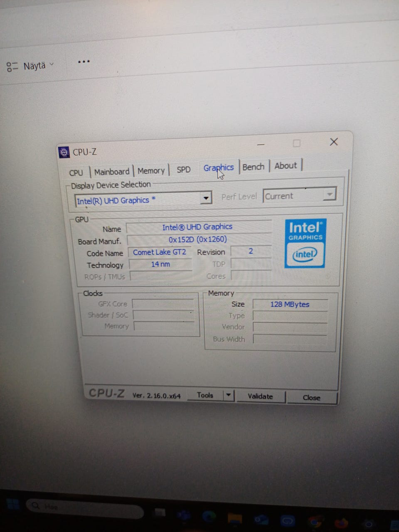Image resolution: width=399 pixels, height=532 pixels.
Task: Select the Graphics tab
Action: point(219,168)
